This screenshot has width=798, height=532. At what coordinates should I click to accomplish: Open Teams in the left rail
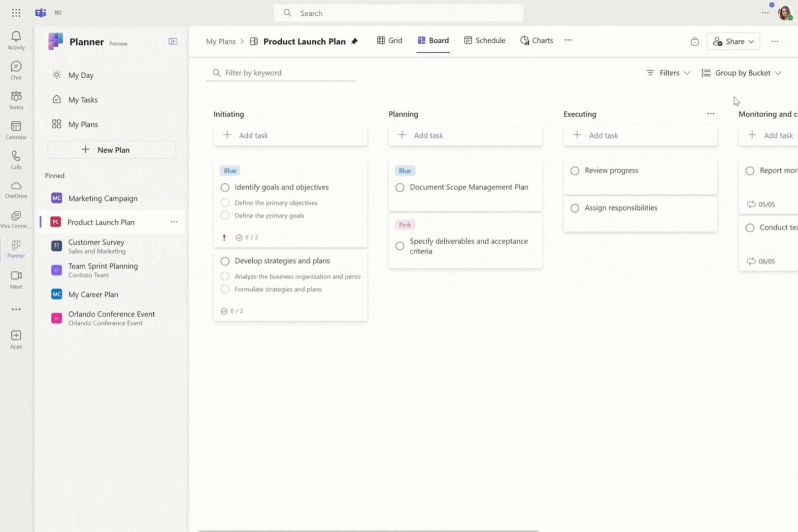tap(16, 100)
